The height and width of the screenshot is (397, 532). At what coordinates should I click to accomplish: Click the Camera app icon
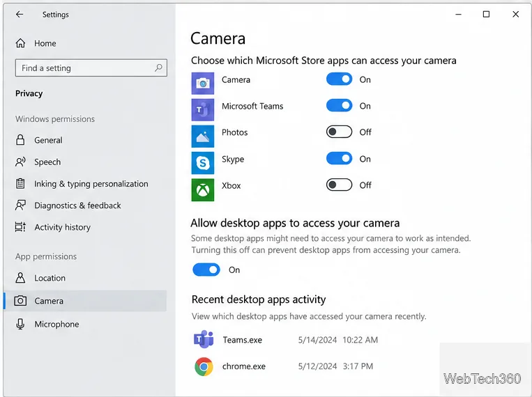coord(203,83)
